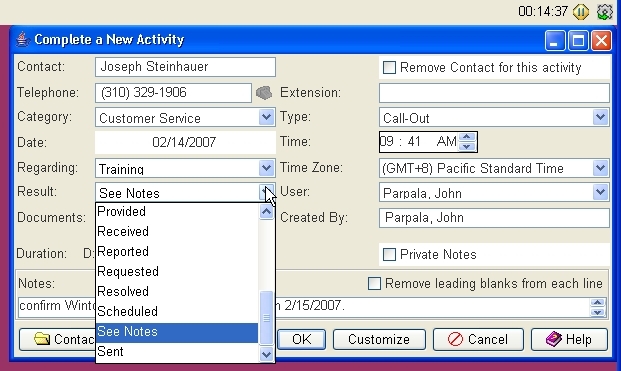Image resolution: width=621 pixels, height=371 pixels.
Task: Click the Created By field
Action: [494, 218]
